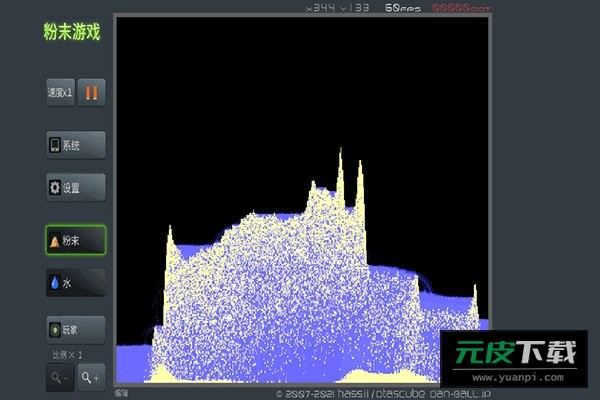Select the 水 water element
Screen dimensions: 600x400
(76, 283)
